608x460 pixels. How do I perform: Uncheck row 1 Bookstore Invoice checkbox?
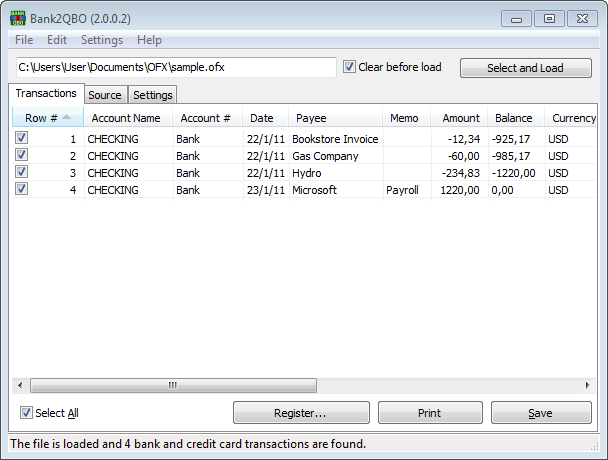[21, 138]
